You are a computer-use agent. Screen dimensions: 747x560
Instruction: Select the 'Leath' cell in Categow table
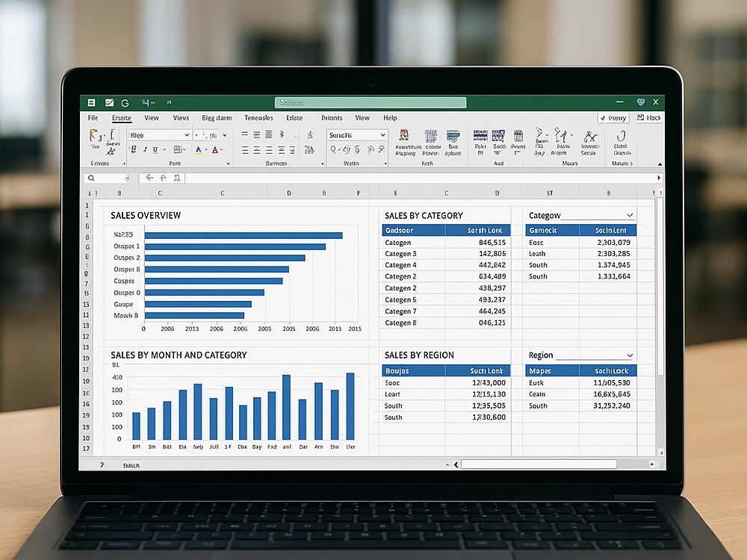pos(553,254)
